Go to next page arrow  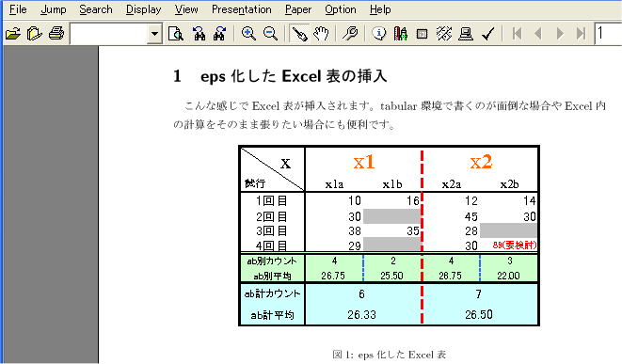coord(560,33)
